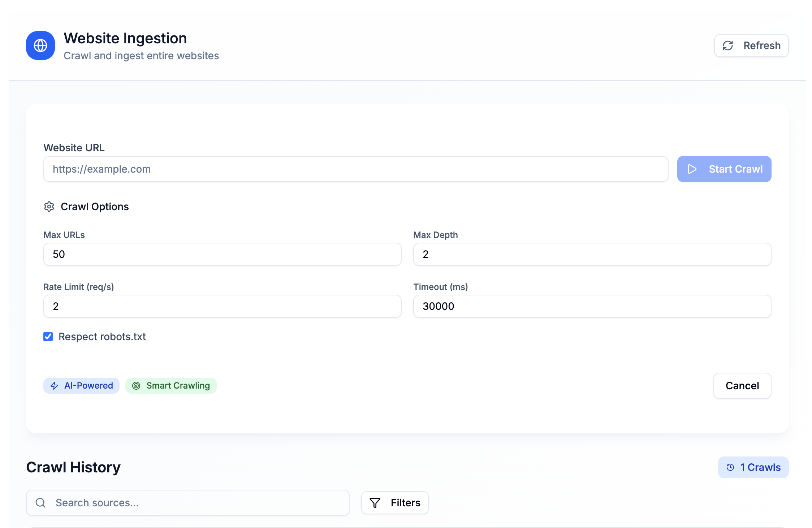
Task: Click the Max Depth value field
Action: pos(592,254)
